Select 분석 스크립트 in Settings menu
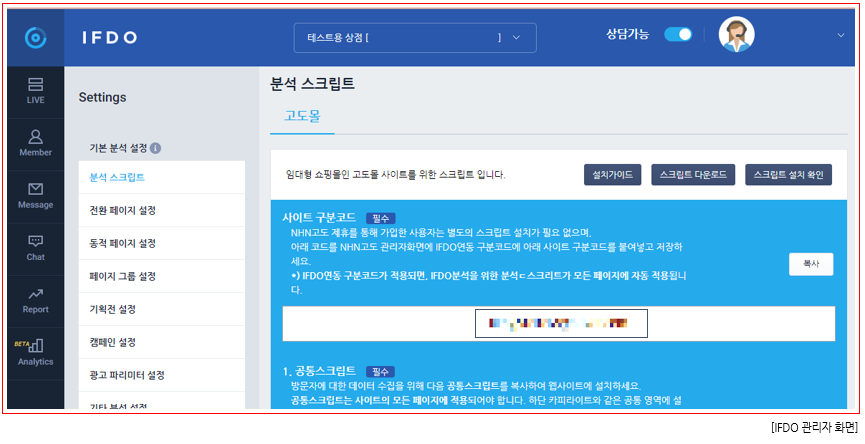Viewport: 865px width, 444px height. (162, 177)
